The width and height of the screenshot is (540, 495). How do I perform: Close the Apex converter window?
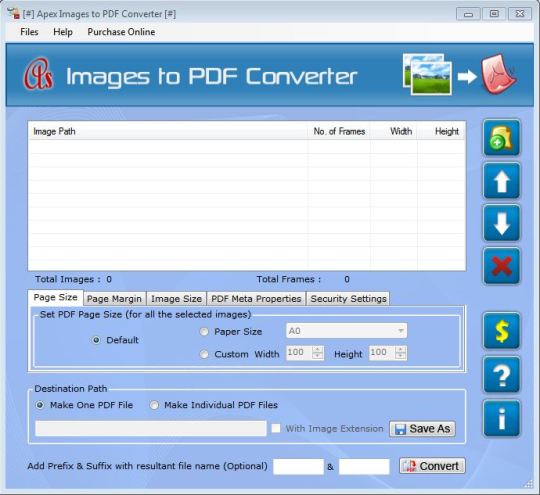coord(520,14)
